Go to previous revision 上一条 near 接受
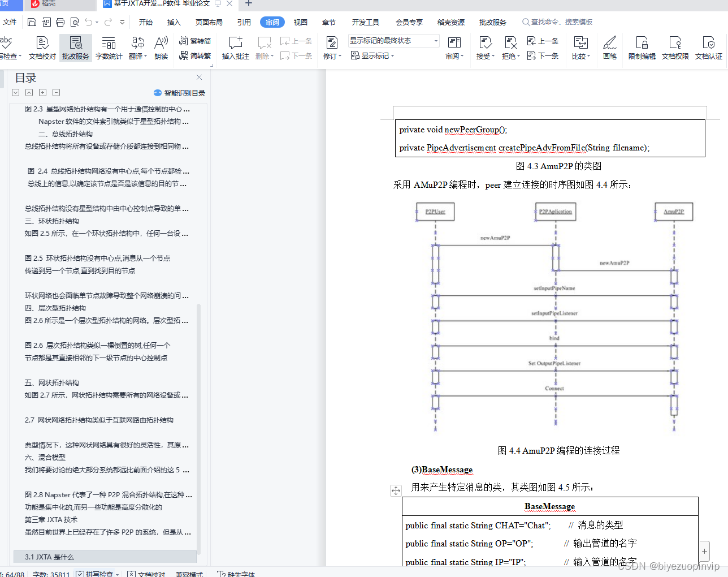Viewport: 728px width, 577px height. (543, 41)
